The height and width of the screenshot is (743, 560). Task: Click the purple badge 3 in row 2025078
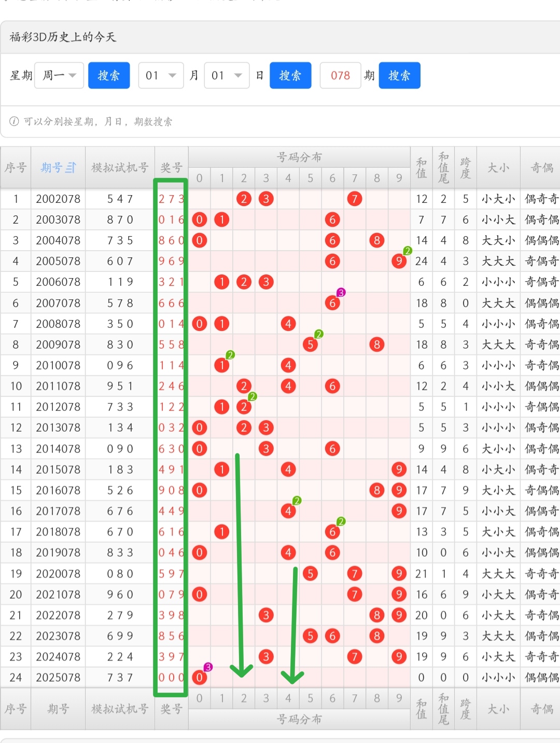point(208,667)
